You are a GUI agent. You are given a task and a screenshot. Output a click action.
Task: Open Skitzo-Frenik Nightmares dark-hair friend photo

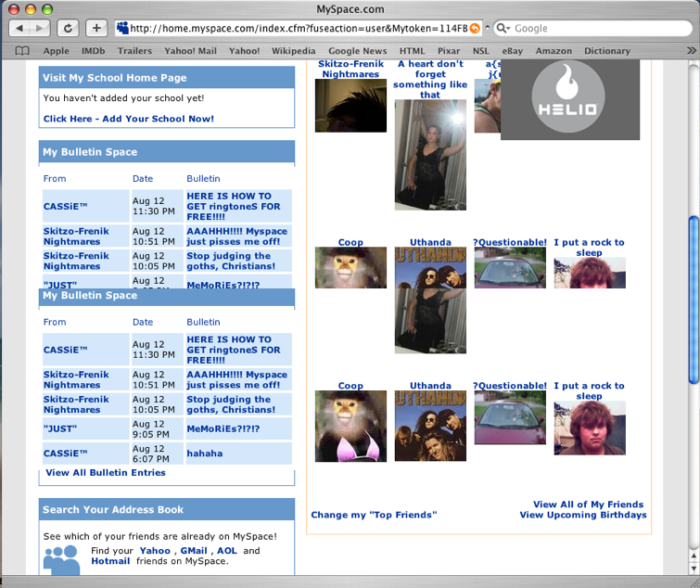350,106
